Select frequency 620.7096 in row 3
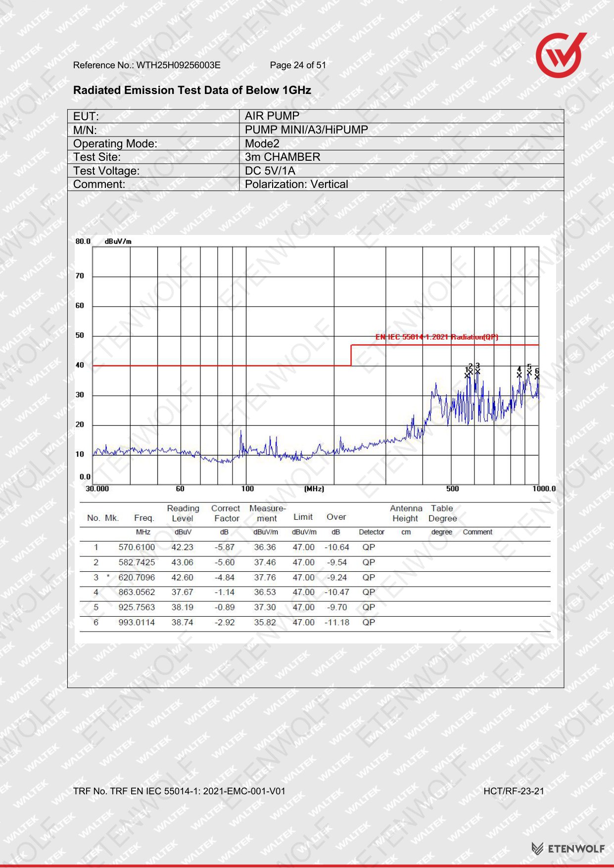 coord(137,577)
